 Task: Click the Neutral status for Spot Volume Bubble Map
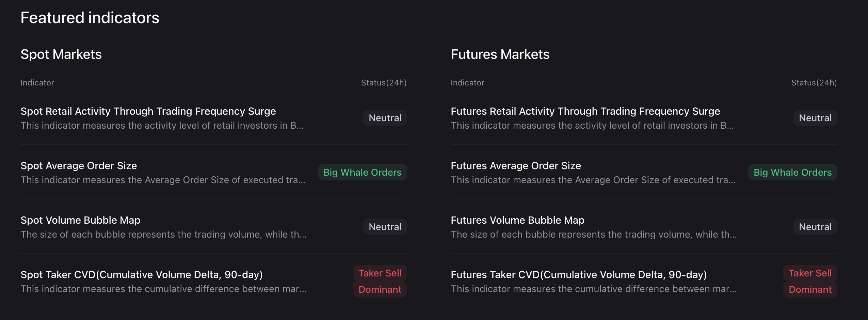(385, 226)
